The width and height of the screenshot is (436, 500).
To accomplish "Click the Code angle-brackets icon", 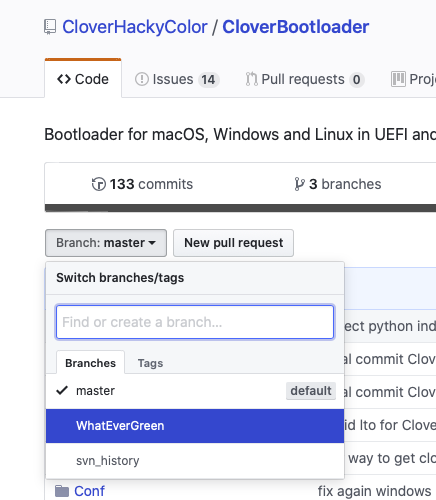I will coord(64,79).
